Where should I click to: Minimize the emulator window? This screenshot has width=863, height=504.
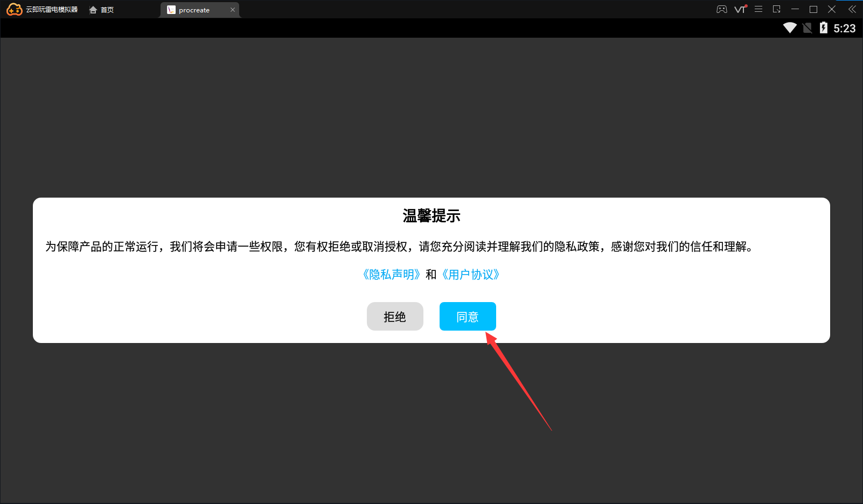click(x=795, y=9)
